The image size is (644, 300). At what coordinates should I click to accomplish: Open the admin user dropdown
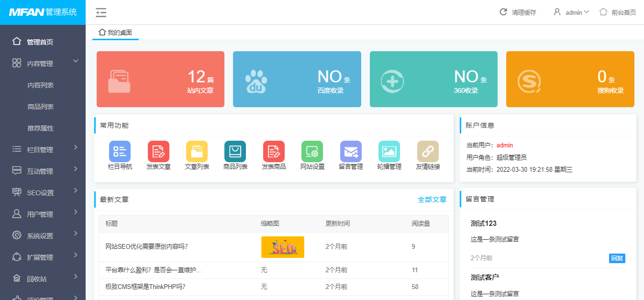coord(571,12)
